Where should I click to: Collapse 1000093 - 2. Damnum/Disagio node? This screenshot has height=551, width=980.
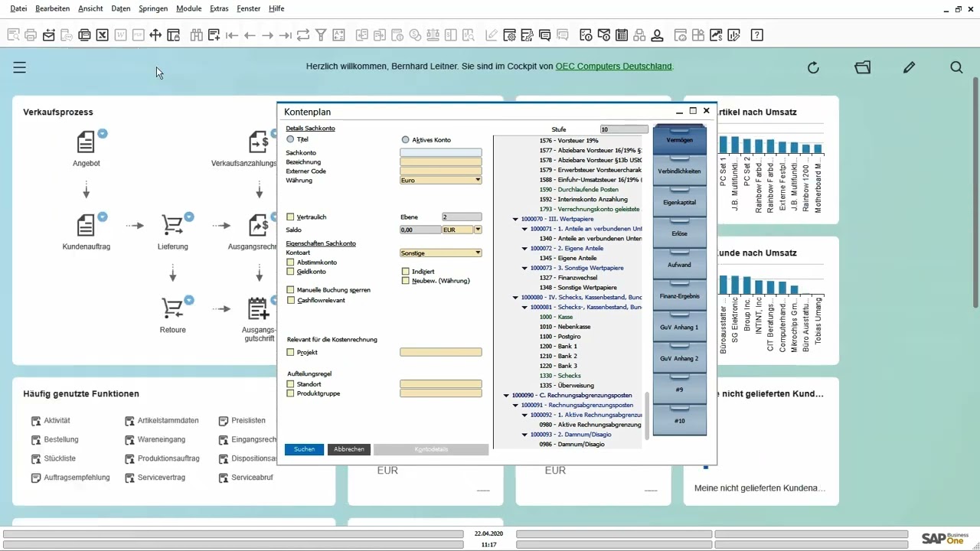click(x=524, y=435)
